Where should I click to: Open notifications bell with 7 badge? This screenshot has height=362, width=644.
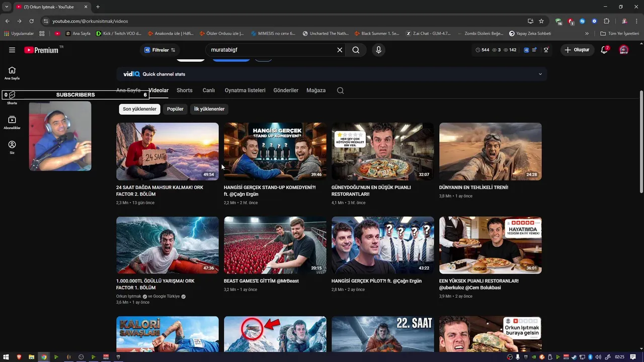coord(604,50)
